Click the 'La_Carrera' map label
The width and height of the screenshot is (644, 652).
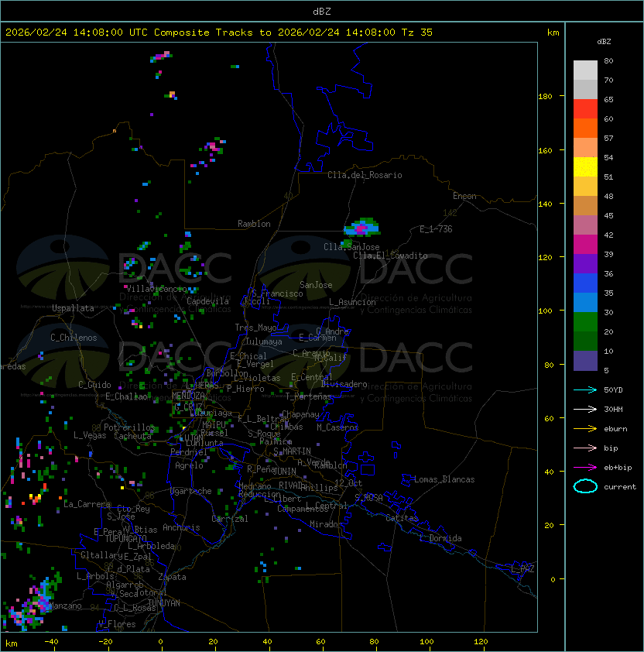click(x=87, y=504)
